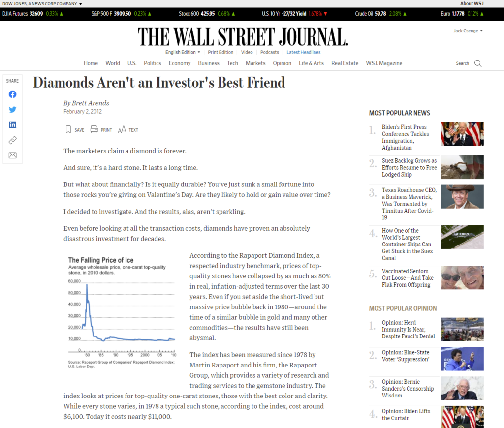Click the Herd Immunity opinion thumbnail

(x=462, y=329)
